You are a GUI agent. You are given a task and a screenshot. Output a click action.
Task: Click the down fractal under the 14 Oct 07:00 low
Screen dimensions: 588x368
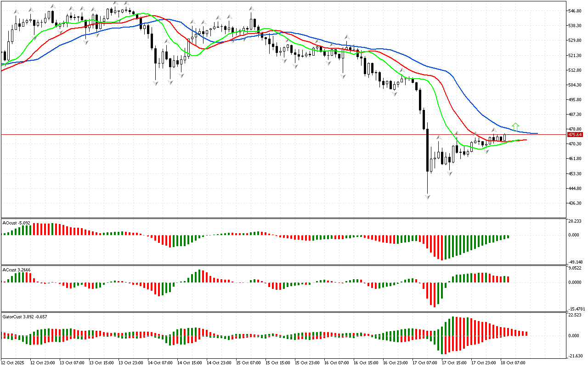pos(156,83)
